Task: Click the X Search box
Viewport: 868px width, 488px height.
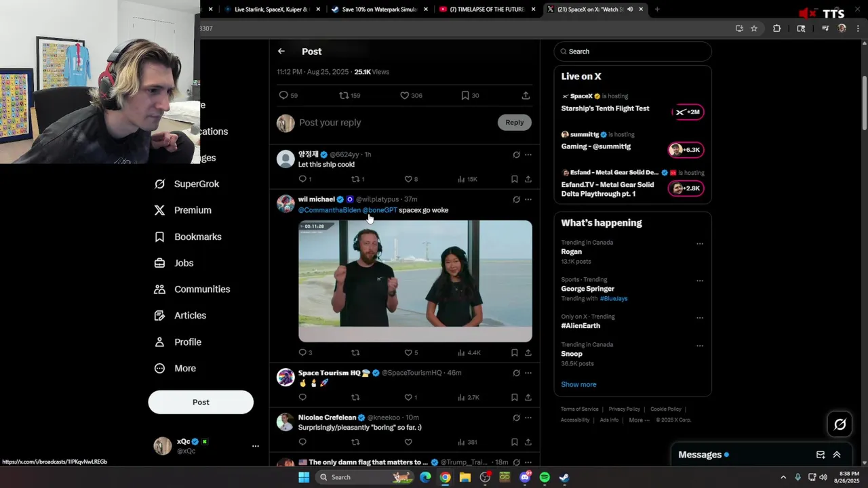Action: pos(633,52)
